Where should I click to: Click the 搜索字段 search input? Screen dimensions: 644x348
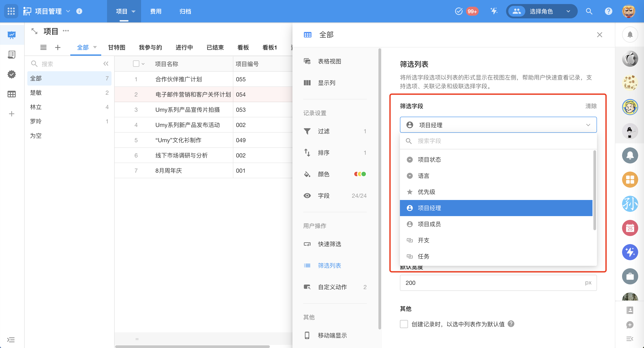pos(498,141)
